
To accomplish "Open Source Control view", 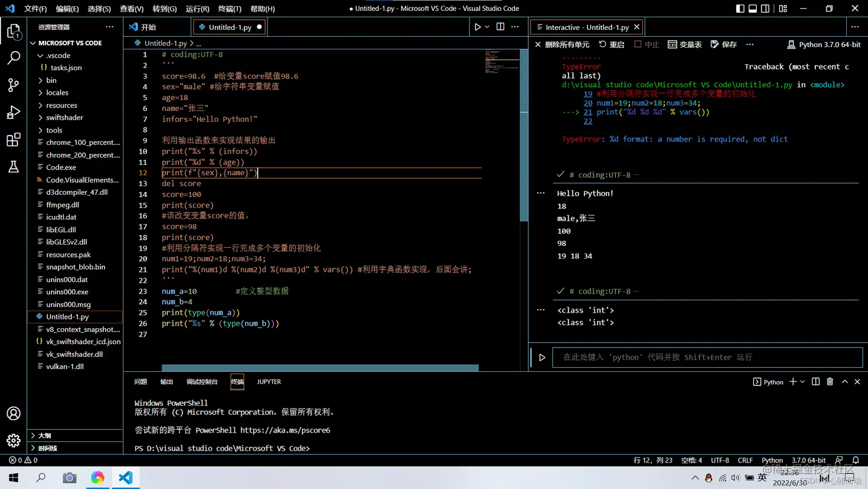I will 13,85.
